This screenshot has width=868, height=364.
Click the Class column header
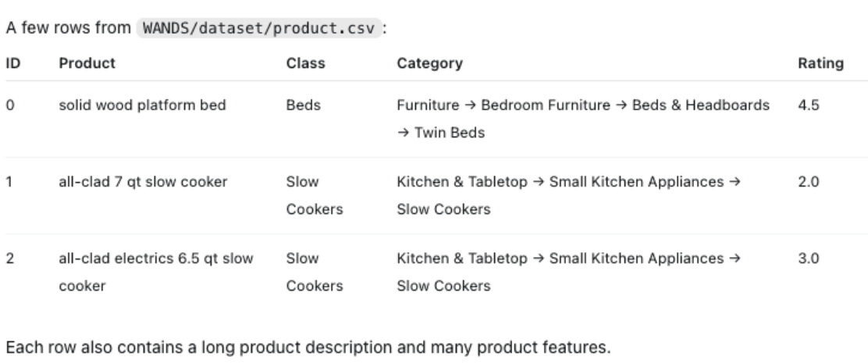pyautogui.click(x=305, y=63)
